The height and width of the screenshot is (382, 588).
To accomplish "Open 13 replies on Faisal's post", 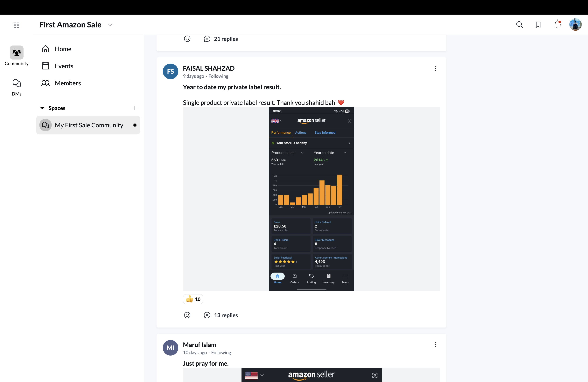I will coord(226,315).
